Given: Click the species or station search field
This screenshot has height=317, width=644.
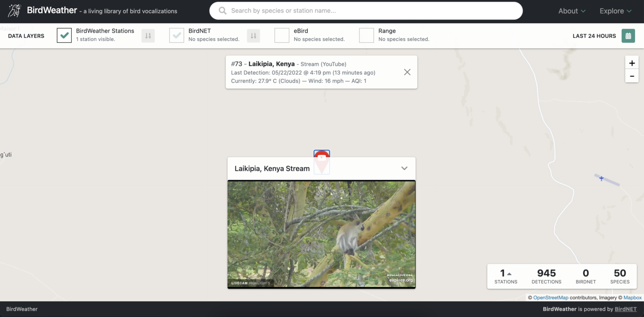Looking at the screenshot, I should (366, 11).
